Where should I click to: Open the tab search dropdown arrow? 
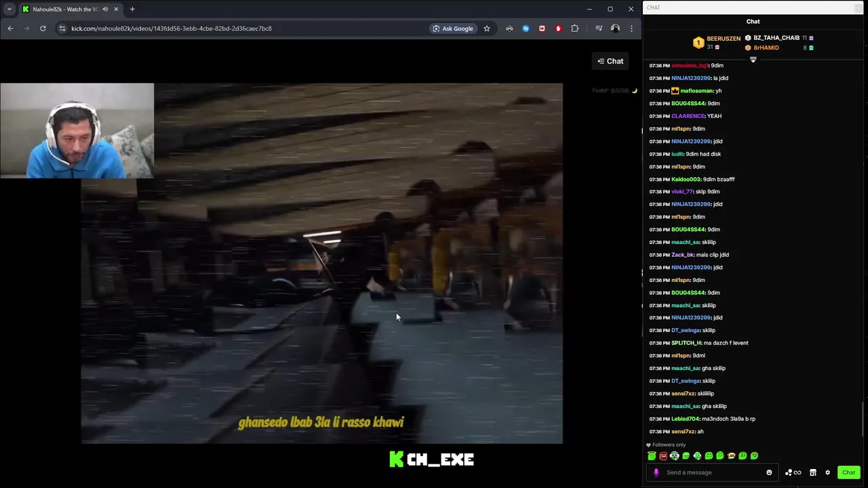[x=9, y=9]
